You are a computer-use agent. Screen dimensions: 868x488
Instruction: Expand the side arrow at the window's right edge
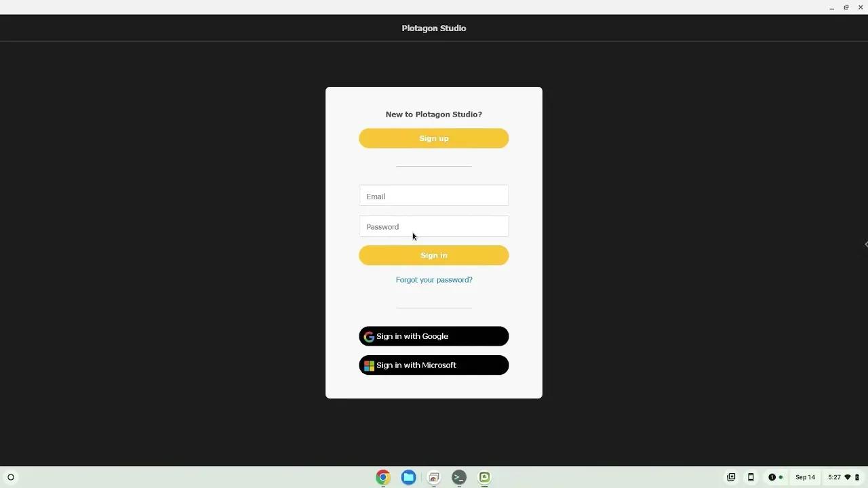tap(866, 244)
